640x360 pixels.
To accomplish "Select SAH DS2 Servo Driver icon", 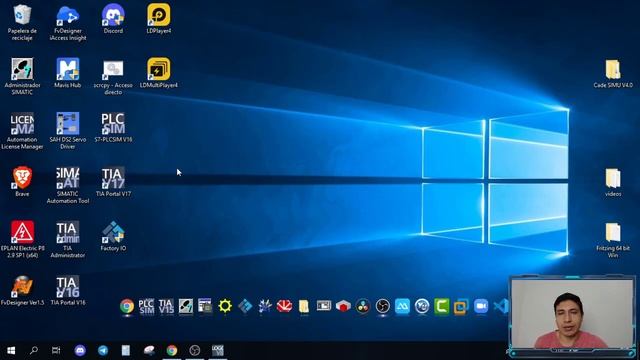I will [x=68, y=131].
